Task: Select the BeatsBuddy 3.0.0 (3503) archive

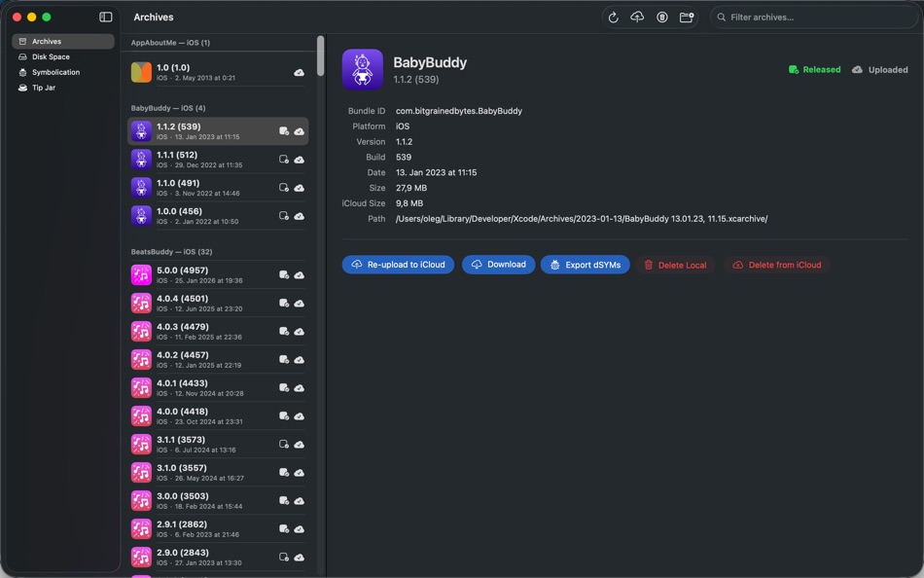Action: [218, 501]
